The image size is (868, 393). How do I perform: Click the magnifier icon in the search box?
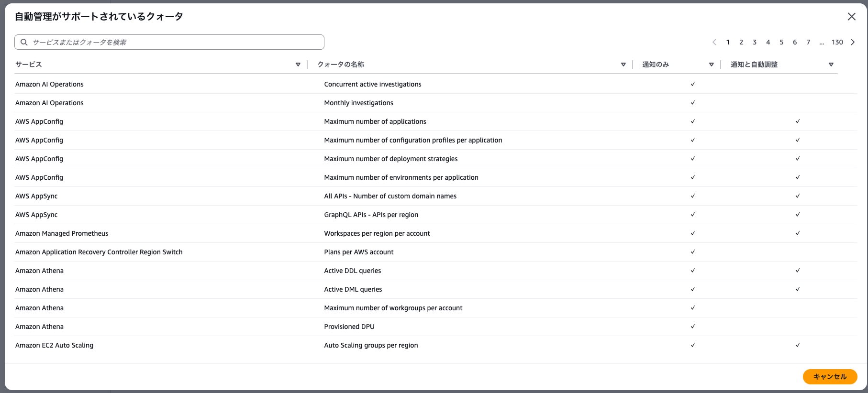click(x=24, y=42)
